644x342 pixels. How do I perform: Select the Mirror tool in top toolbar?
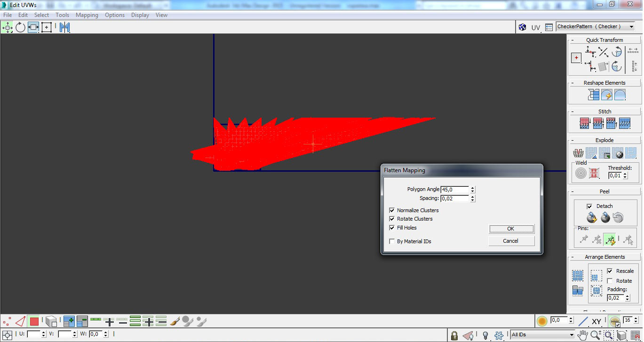pos(64,27)
